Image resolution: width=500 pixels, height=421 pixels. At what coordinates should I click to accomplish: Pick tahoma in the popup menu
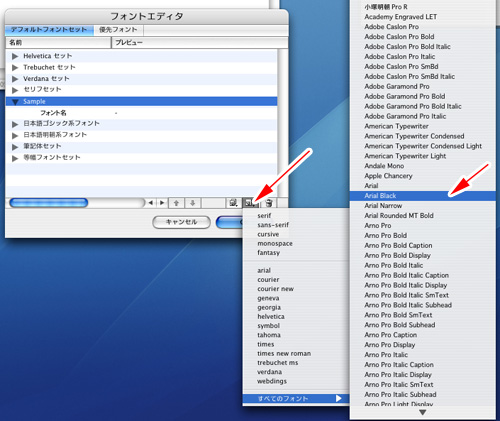(296, 335)
